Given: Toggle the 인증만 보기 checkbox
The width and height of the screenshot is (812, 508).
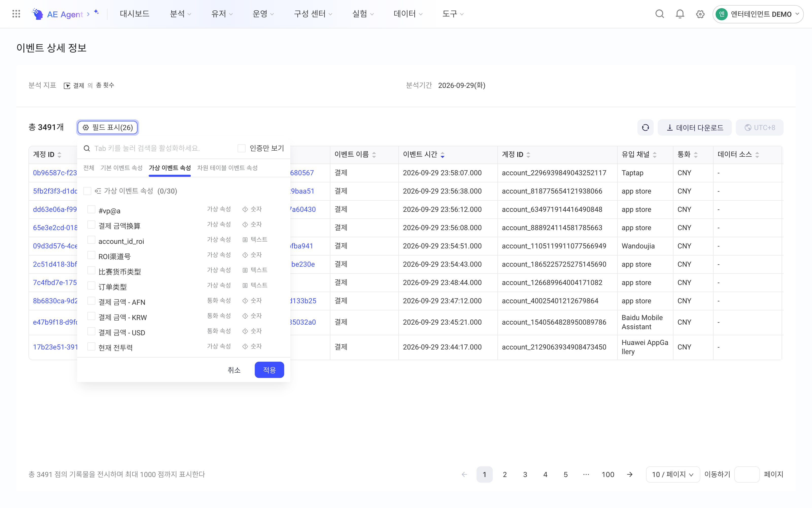Looking at the screenshot, I should [241, 148].
